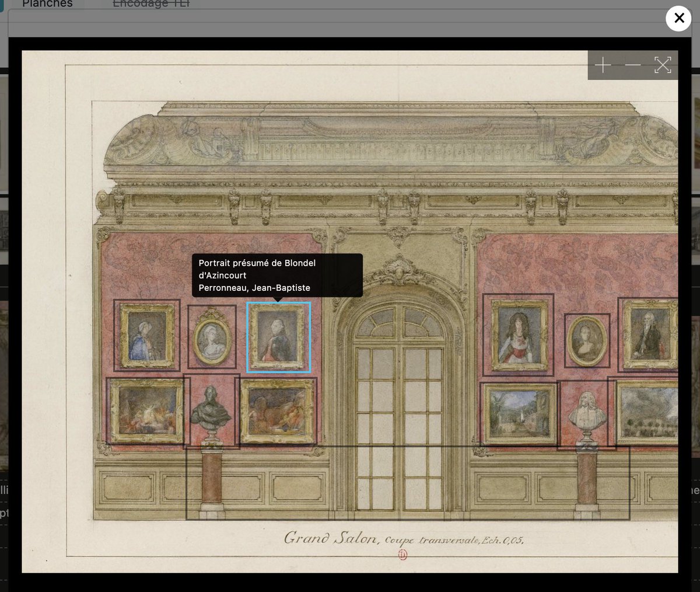Select the white marble bust on the right pedestal
This screenshot has width=700, height=592.
[x=586, y=415]
